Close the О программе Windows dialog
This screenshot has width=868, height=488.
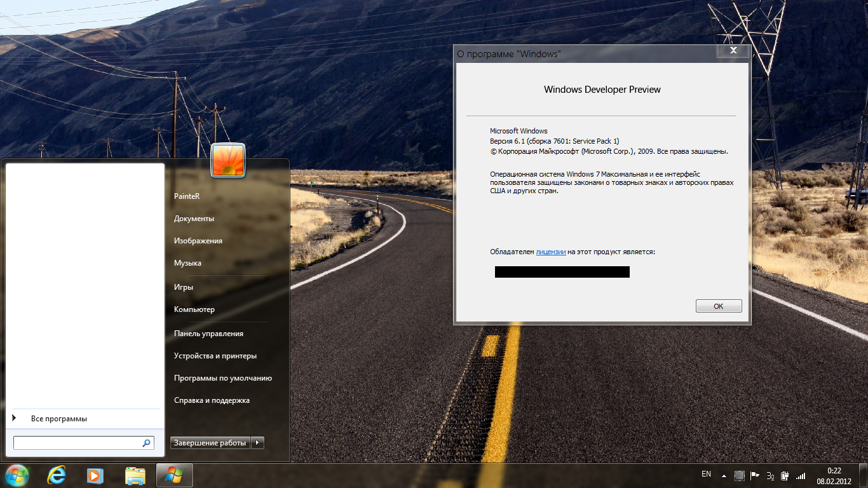click(x=733, y=50)
